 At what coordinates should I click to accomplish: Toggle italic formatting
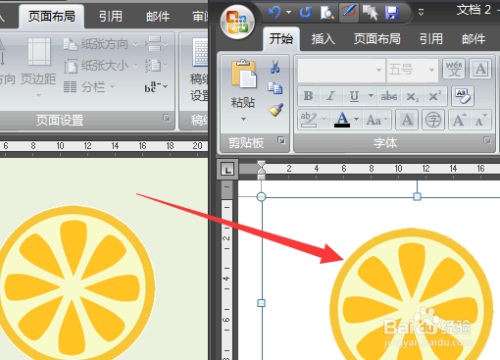coord(331,96)
